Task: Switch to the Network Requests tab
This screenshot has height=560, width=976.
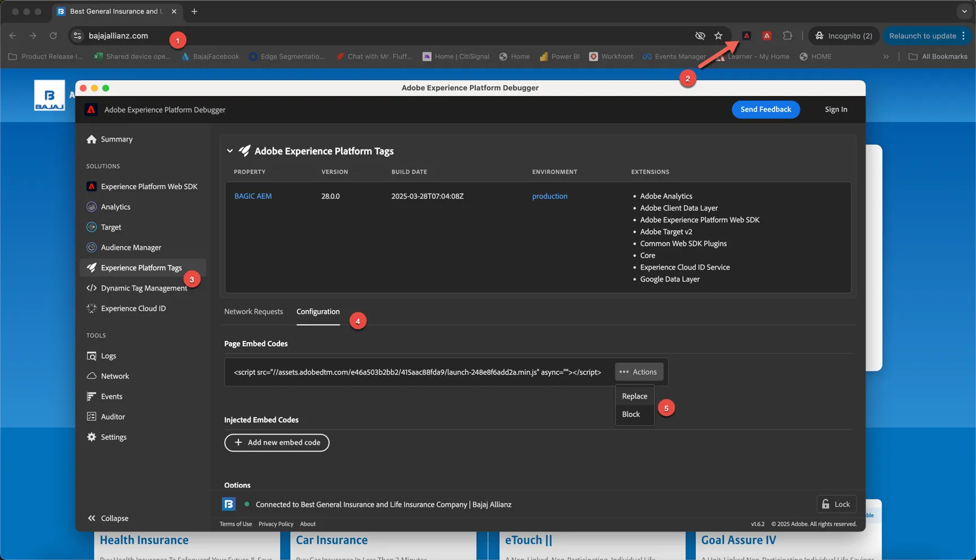Action: tap(254, 312)
